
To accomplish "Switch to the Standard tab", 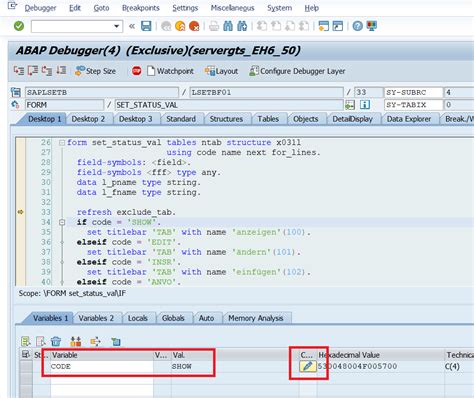I will (x=181, y=119).
